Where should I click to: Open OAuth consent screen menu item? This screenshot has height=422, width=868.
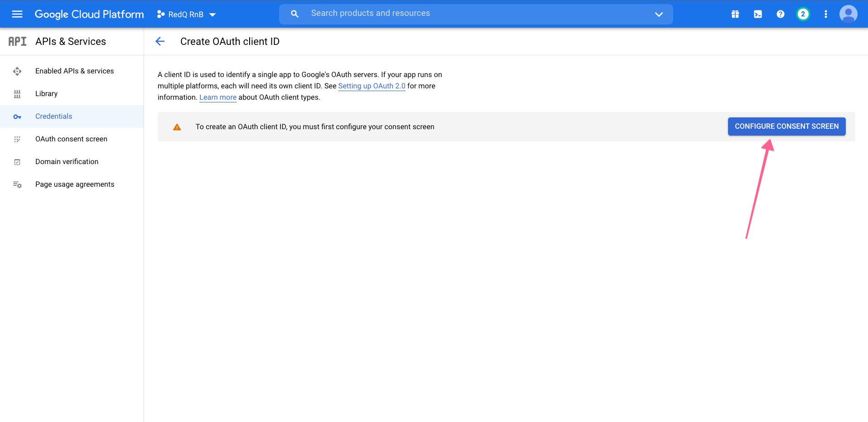tap(72, 139)
